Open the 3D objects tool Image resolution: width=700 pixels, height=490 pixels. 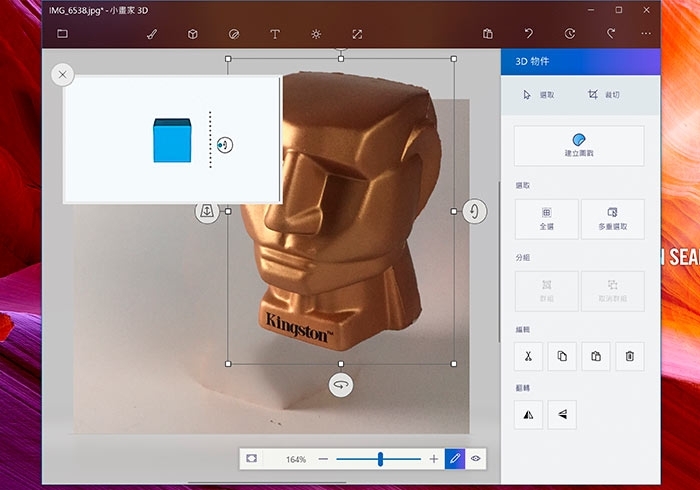click(x=193, y=34)
